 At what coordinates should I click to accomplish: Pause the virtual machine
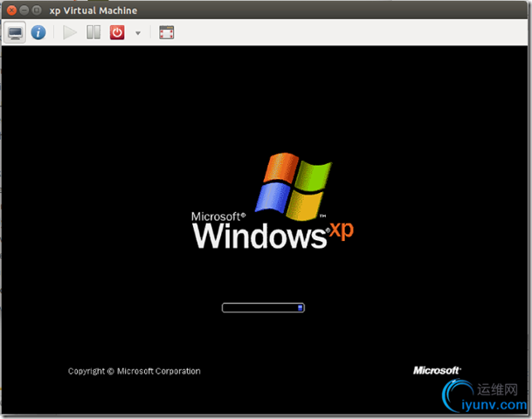point(93,33)
